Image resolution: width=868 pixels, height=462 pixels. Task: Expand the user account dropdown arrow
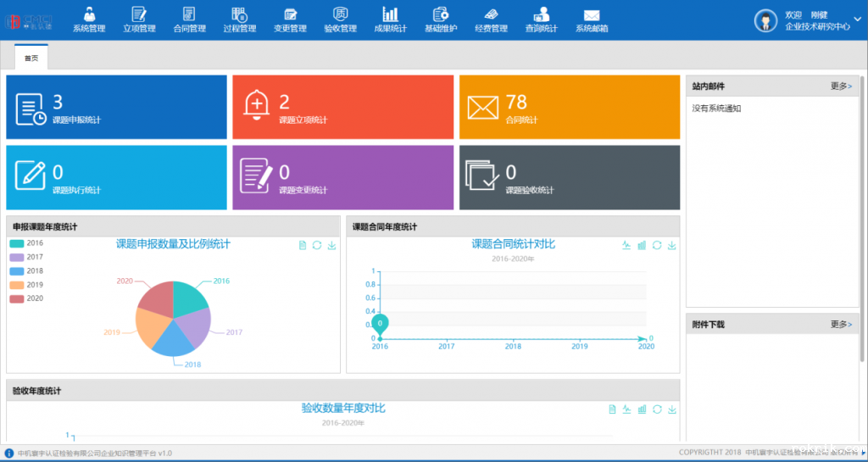pyautogui.click(x=860, y=20)
